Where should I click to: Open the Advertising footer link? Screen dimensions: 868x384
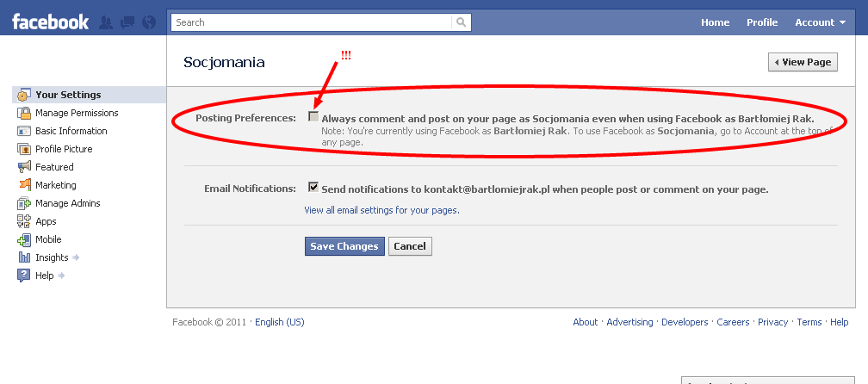pos(629,322)
